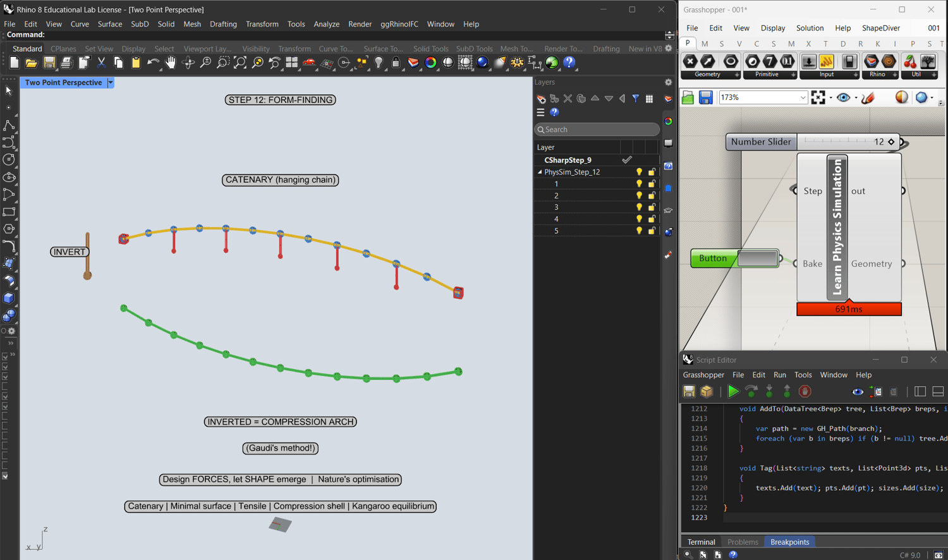
Task: Click the blue render sphere icon
Action: pyautogui.click(x=483, y=63)
